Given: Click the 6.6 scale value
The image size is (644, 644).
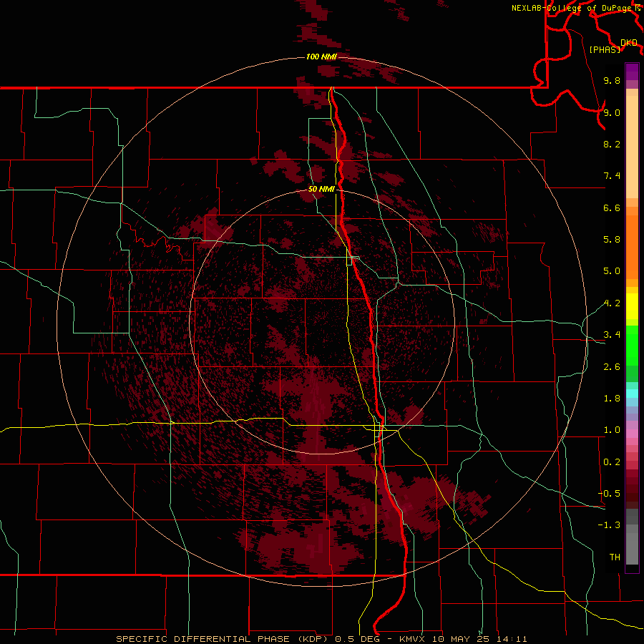Looking at the screenshot, I should point(612,208).
